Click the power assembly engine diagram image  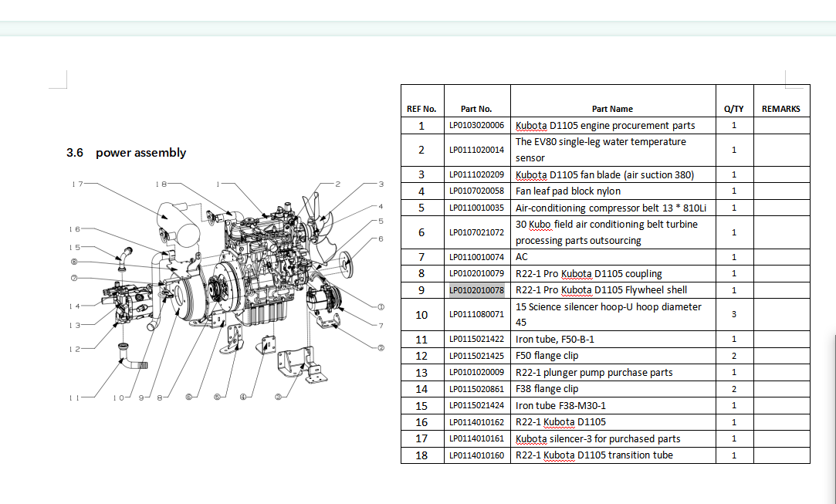[x=225, y=290]
